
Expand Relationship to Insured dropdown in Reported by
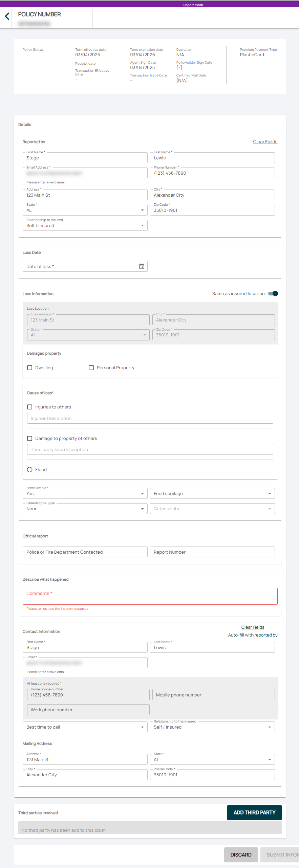[85, 226]
